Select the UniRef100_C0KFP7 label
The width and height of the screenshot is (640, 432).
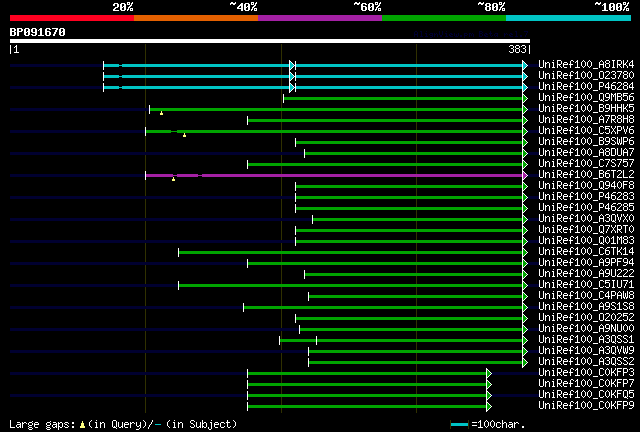pyautogui.click(x=586, y=384)
